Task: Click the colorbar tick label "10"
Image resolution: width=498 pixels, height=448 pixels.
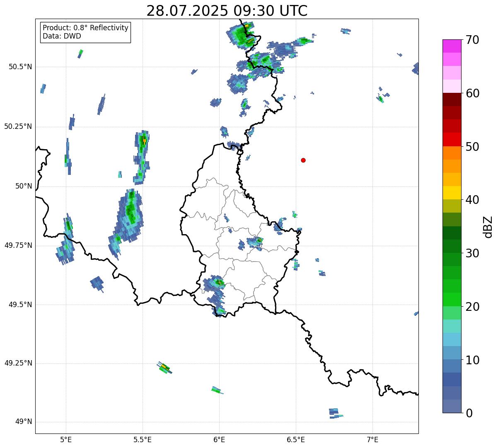Action: (x=472, y=360)
